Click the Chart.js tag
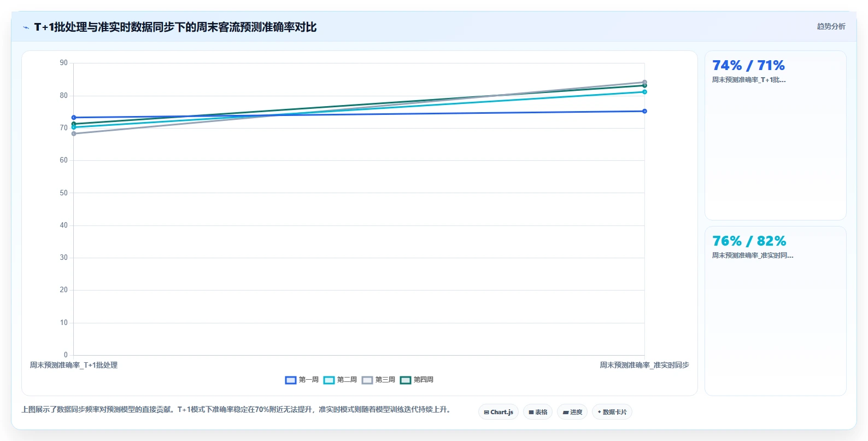Viewport: 868px width, 441px height. [498, 412]
